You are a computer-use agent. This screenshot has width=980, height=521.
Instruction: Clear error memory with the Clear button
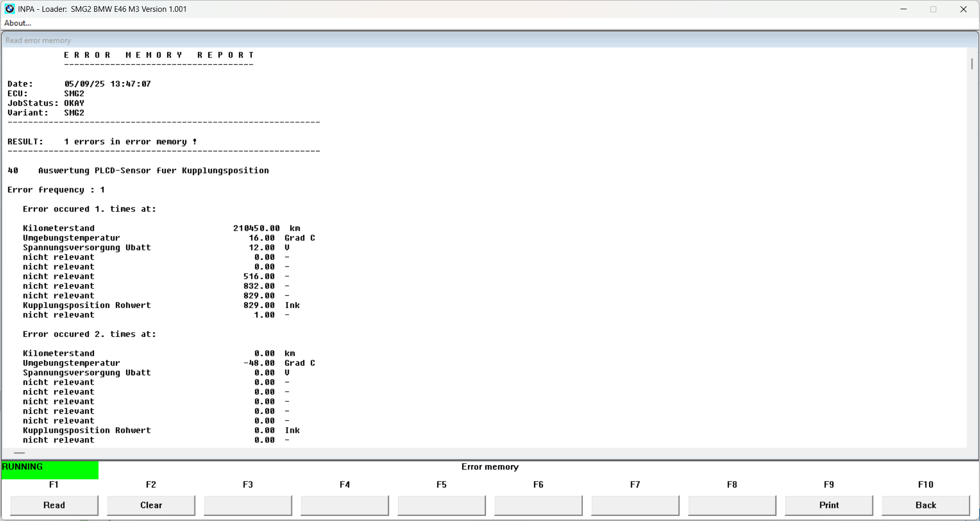[151, 505]
